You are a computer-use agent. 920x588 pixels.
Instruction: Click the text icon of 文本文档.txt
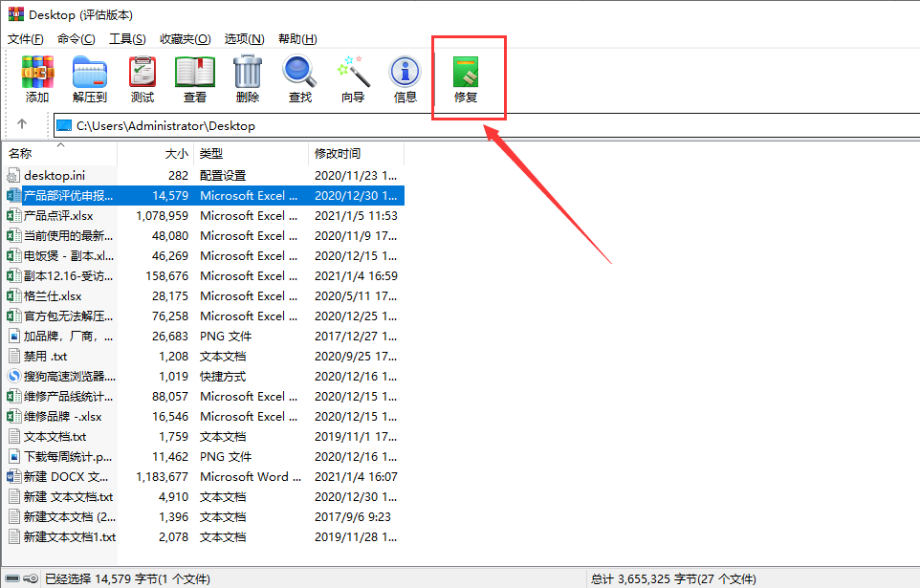tap(14, 437)
